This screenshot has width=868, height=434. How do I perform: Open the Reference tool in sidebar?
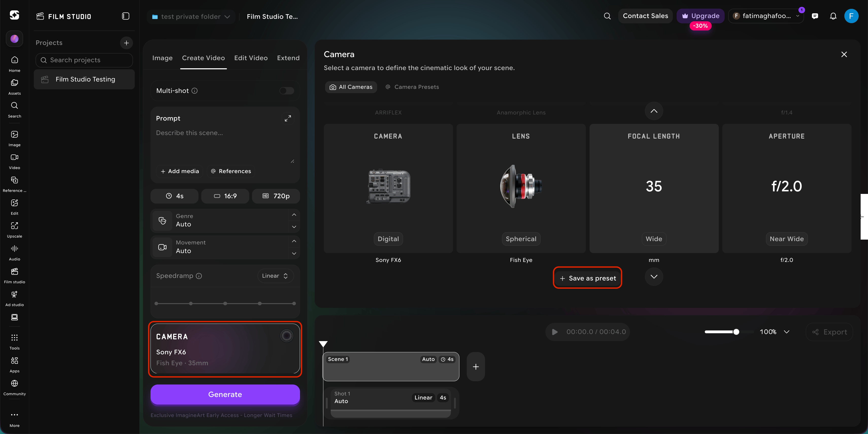tap(14, 184)
